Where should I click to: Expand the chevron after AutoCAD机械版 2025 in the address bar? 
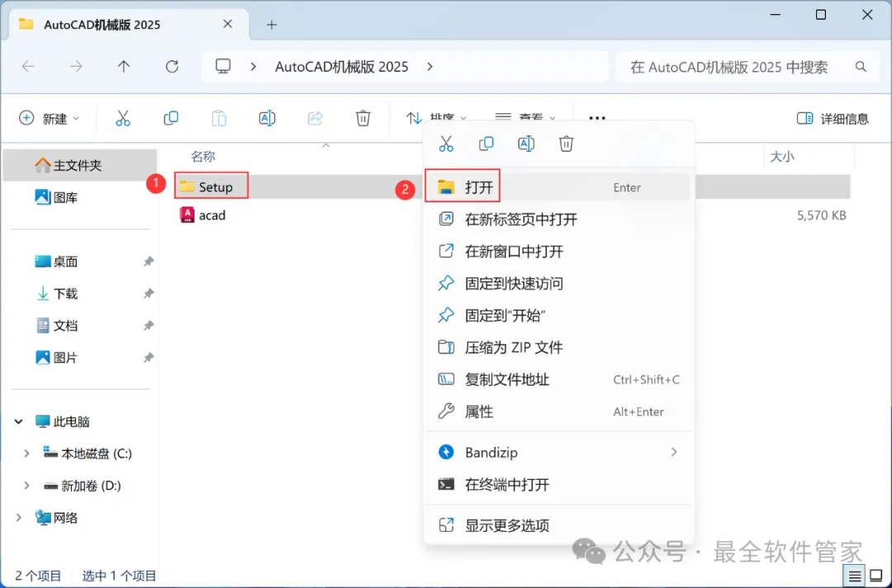coord(430,67)
